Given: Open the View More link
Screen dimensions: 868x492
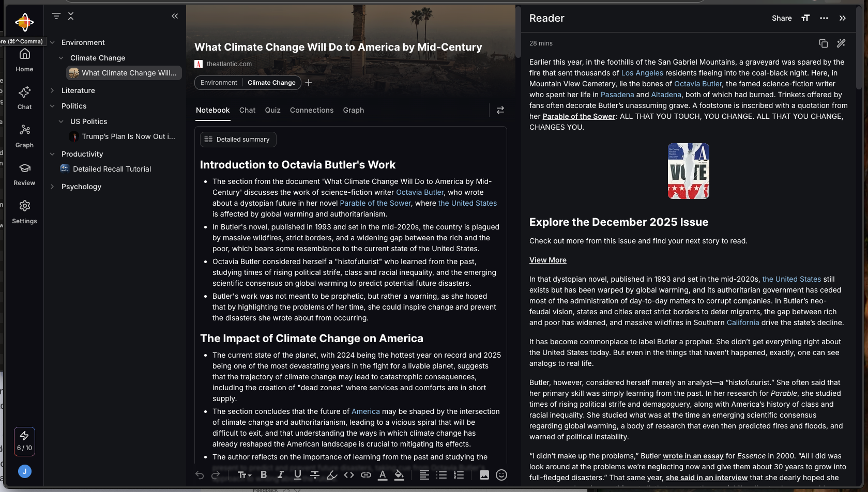Looking at the screenshot, I should (547, 260).
